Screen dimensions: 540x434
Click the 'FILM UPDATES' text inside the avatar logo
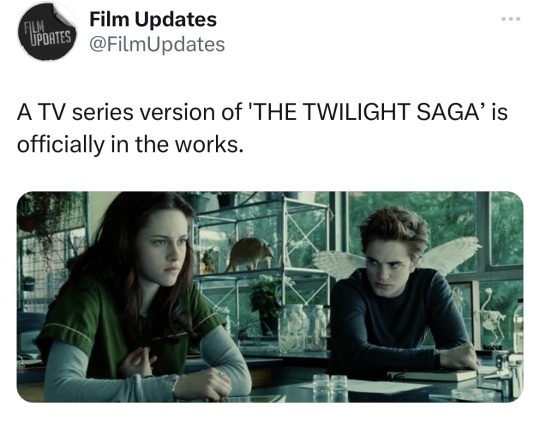48,33
